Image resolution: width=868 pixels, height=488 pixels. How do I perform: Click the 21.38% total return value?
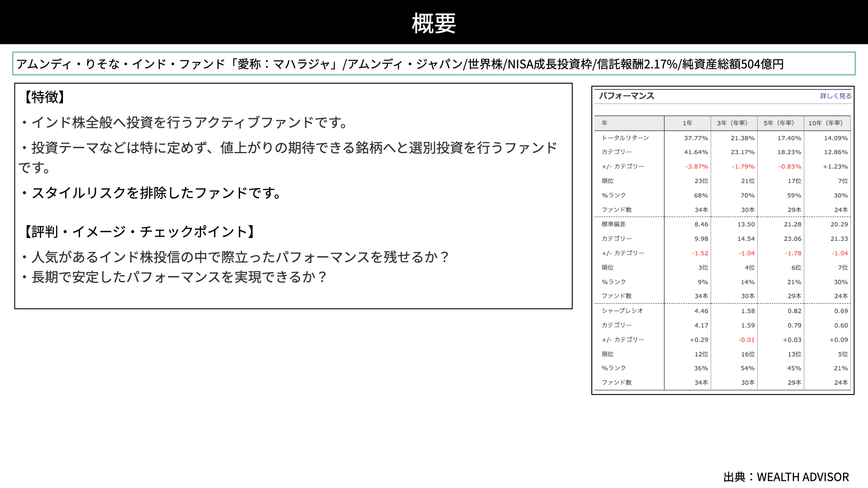(742, 138)
